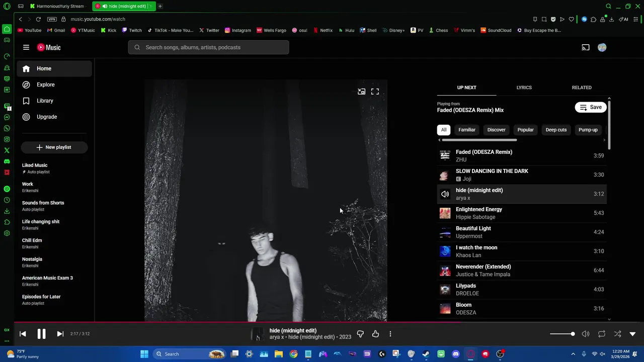Open Steam from taskbar
Image resolution: width=644 pixels, height=362 pixels.
pyautogui.click(x=426, y=354)
